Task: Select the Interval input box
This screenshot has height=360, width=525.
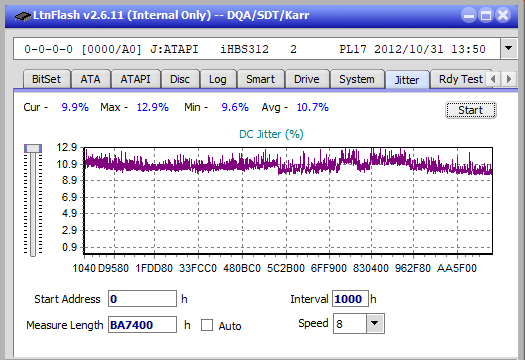Action: (x=350, y=299)
